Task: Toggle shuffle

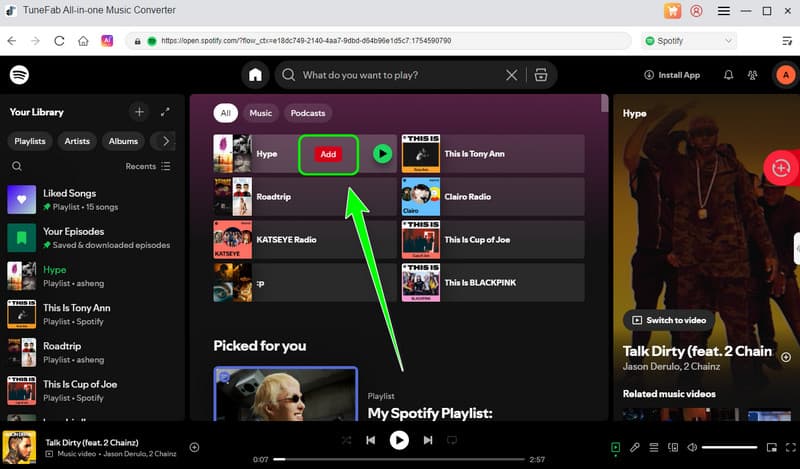Action: point(346,440)
